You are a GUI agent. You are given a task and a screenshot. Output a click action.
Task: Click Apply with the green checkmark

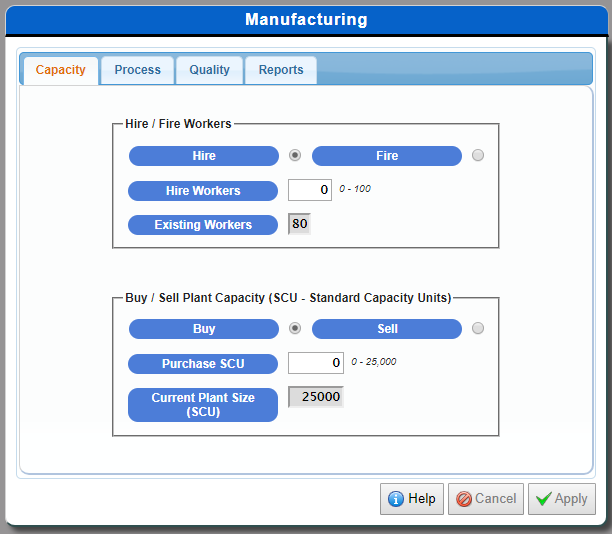point(561,499)
